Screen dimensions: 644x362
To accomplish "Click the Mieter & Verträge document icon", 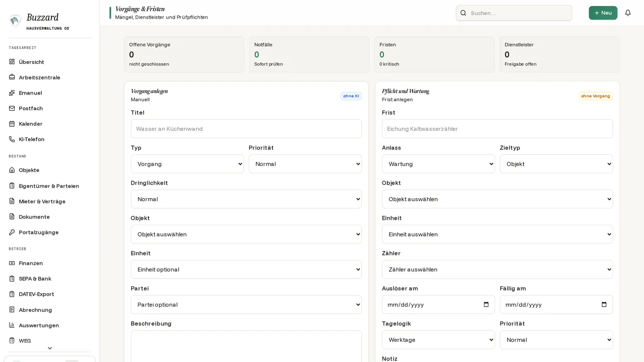I will [12, 202].
